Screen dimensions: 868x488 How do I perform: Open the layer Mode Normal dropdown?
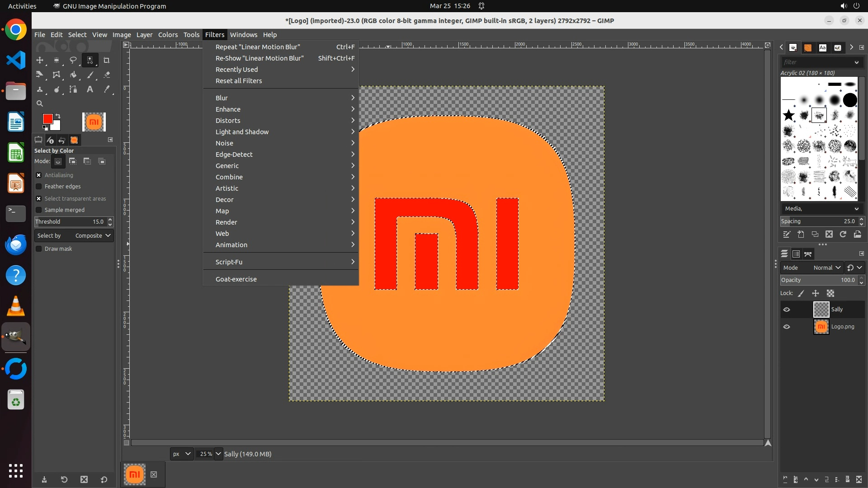tap(826, 267)
